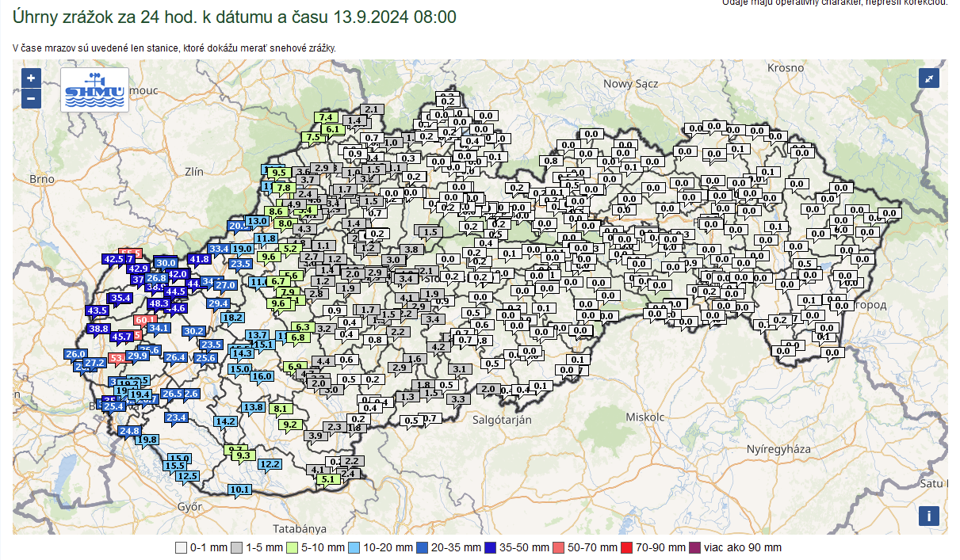Select the 20-35 mm legend swatch
960x560 pixels.
[423, 547]
